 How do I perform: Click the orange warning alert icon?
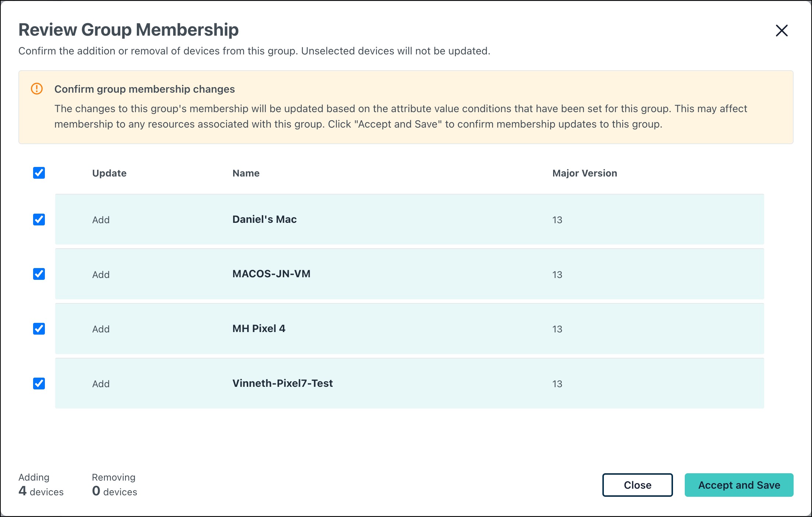point(37,89)
